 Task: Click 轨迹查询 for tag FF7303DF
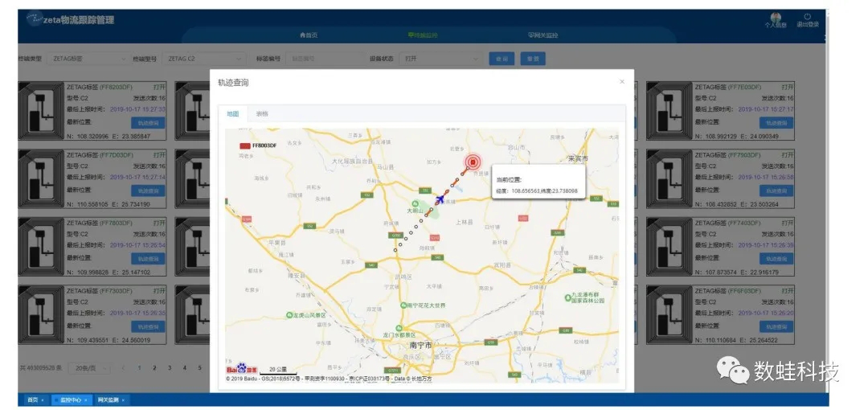(148, 326)
